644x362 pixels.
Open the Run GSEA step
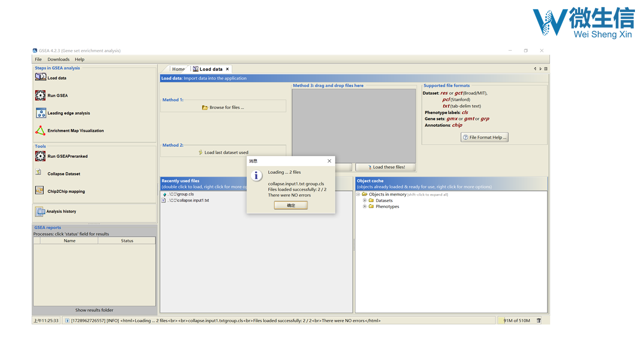[x=51, y=96]
